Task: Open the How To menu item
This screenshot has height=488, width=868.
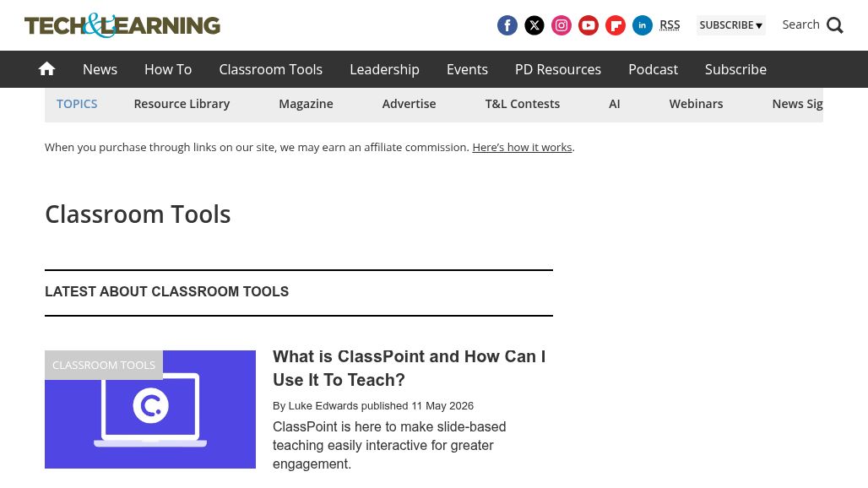Action: coord(168,69)
